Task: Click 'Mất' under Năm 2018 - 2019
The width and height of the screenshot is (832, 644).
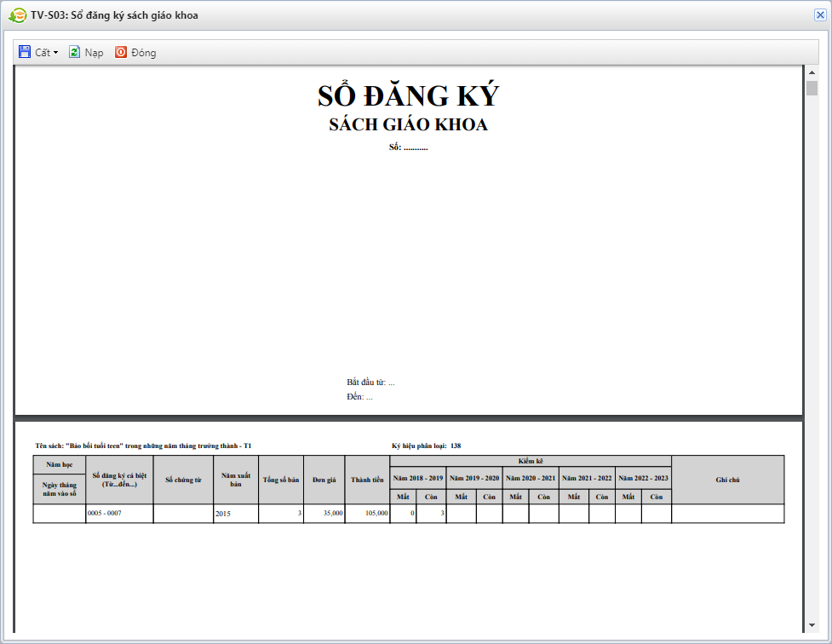Action: 404,497
